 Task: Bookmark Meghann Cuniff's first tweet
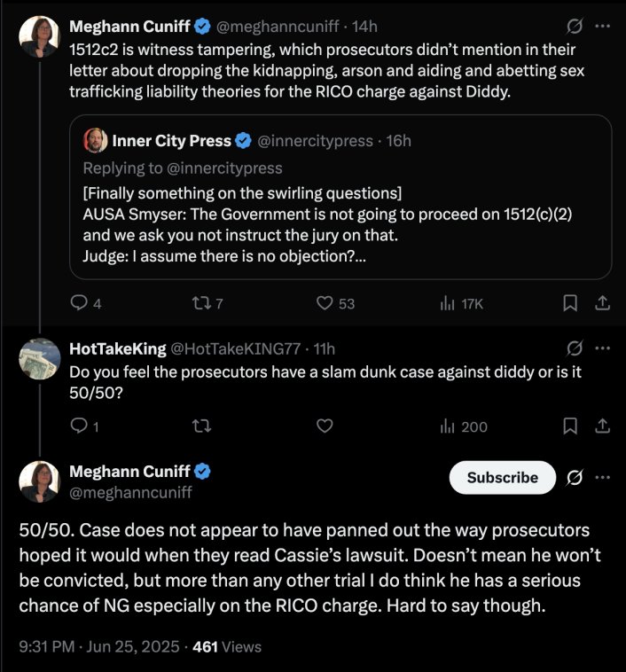tap(571, 303)
